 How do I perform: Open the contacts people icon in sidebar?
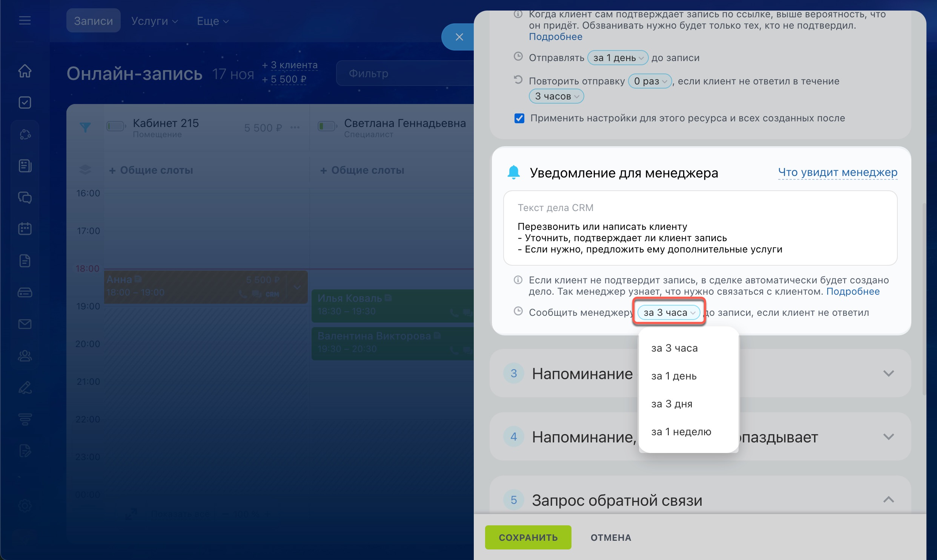point(25,355)
